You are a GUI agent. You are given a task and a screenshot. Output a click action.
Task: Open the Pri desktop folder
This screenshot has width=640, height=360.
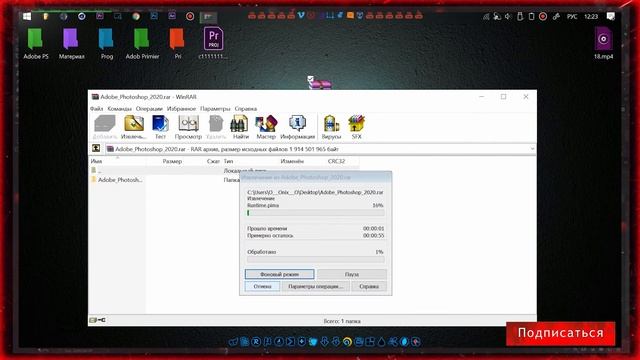point(178,44)
